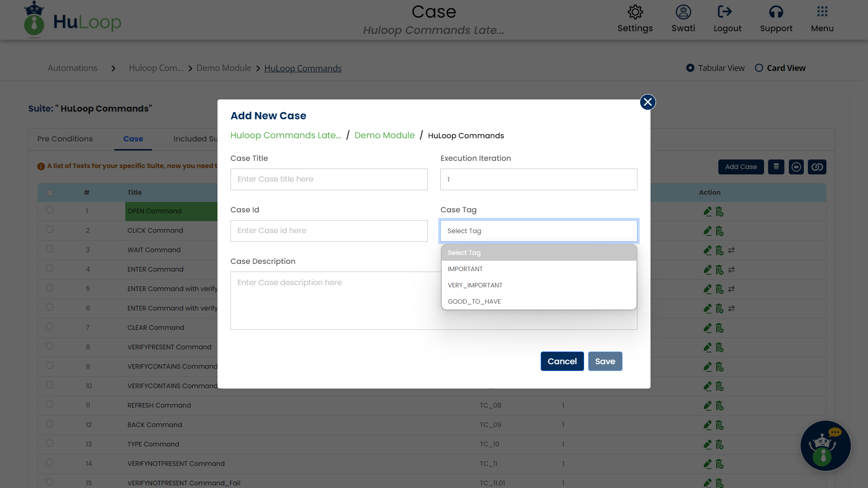Switch to the Pre Conditions tab
The image size is (868, 488).
(65, 139)
